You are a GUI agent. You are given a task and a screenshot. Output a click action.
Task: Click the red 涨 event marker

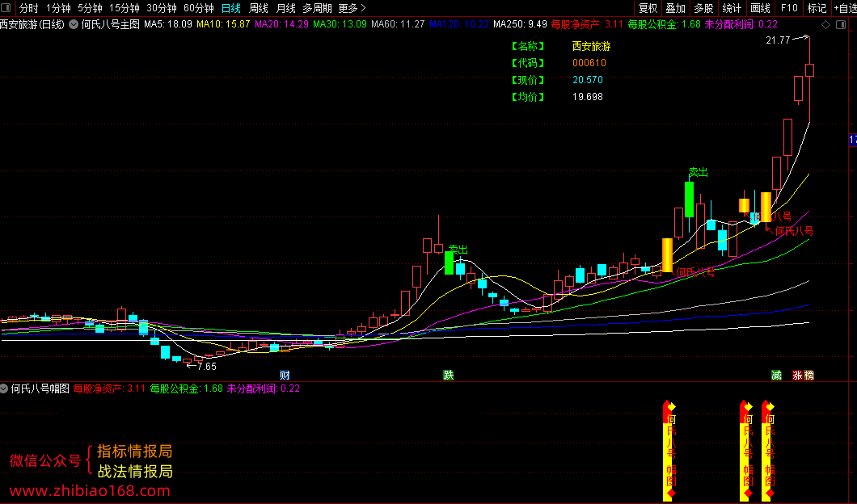(798, 375)
